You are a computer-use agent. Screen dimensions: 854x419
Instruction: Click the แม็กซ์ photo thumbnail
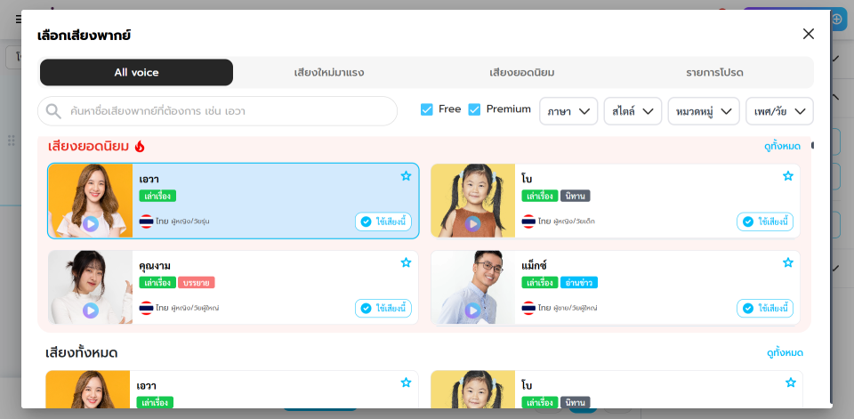(x=473, y=287)
